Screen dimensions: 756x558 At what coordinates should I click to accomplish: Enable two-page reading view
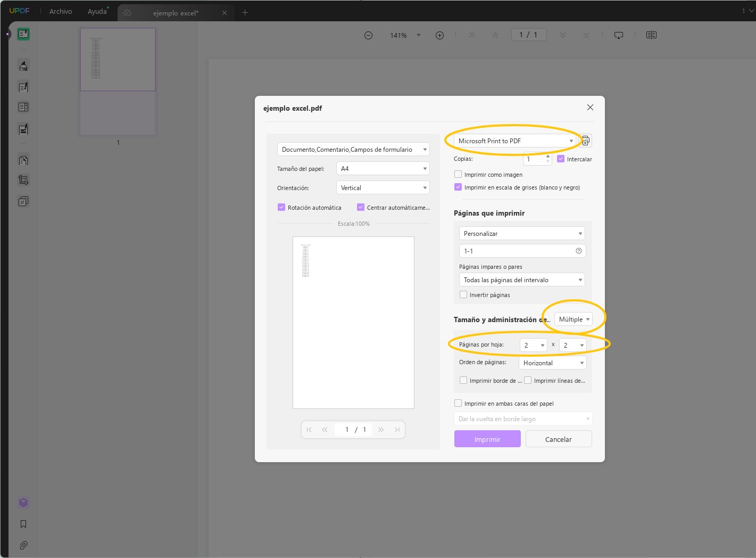651,35
